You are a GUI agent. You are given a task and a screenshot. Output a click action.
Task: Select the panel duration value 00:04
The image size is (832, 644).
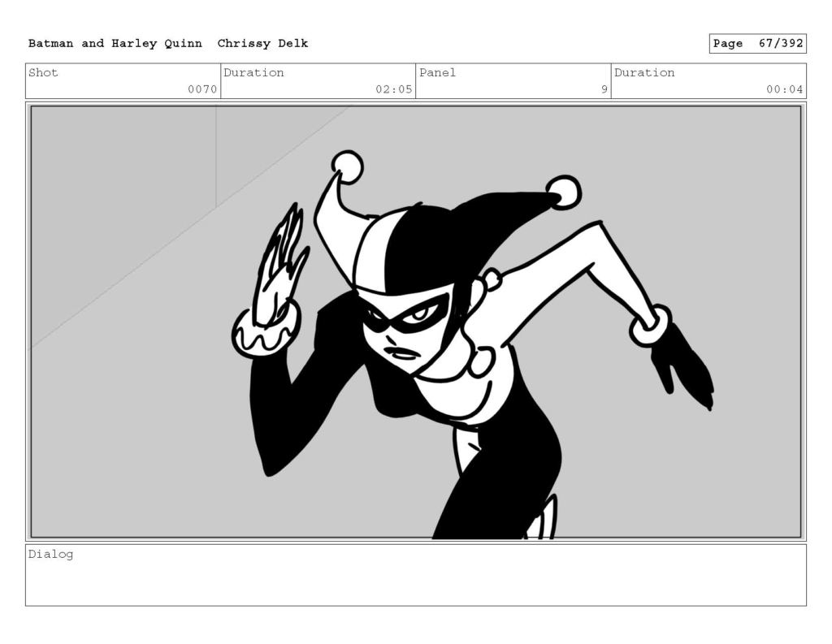784,89
